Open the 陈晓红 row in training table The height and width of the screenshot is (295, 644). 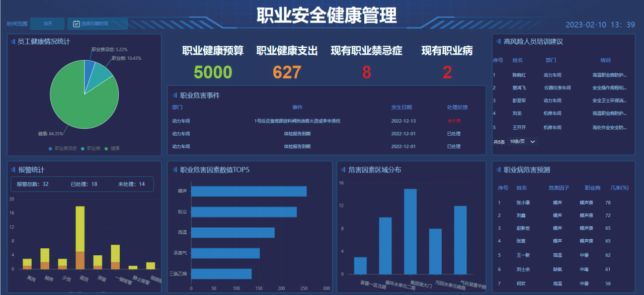tap(519, 75)
